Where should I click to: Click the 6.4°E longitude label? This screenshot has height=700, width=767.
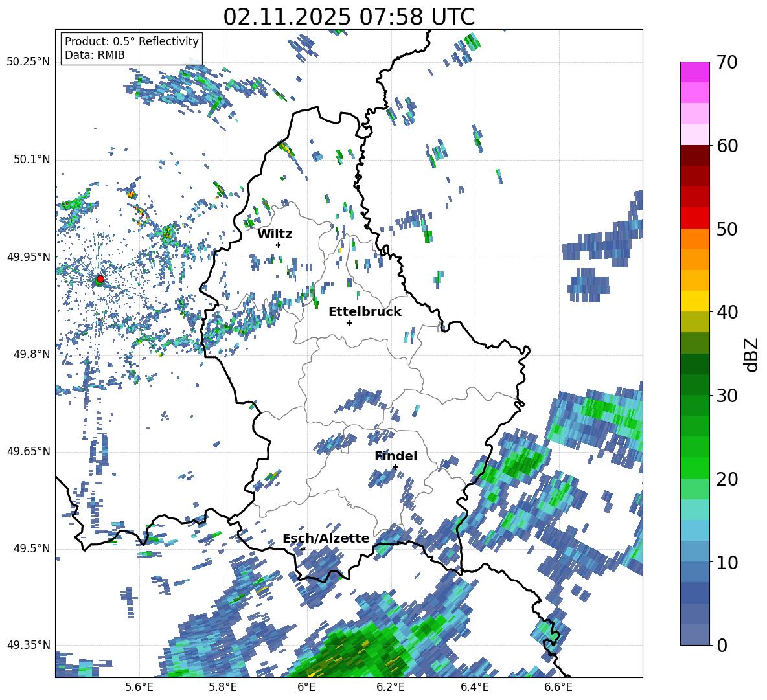(x=474, y=687)
